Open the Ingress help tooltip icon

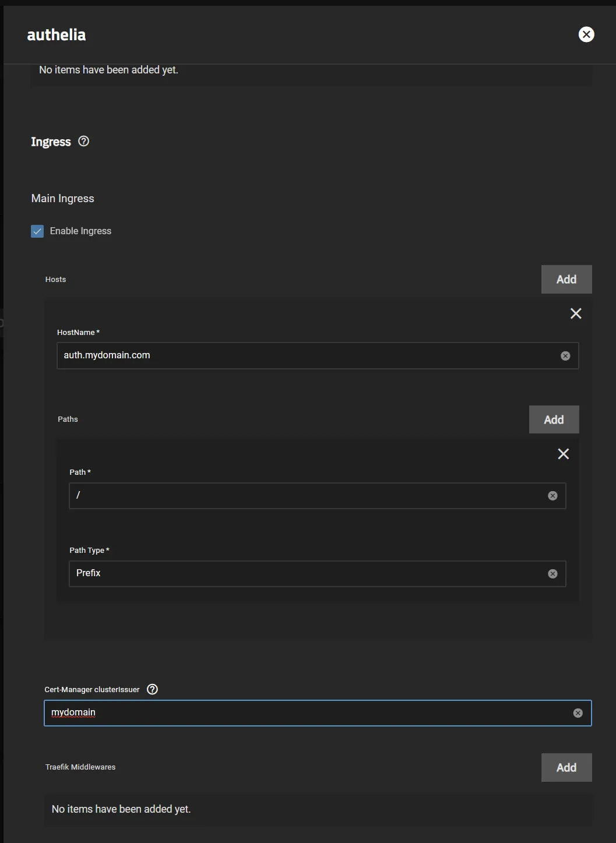84,142
